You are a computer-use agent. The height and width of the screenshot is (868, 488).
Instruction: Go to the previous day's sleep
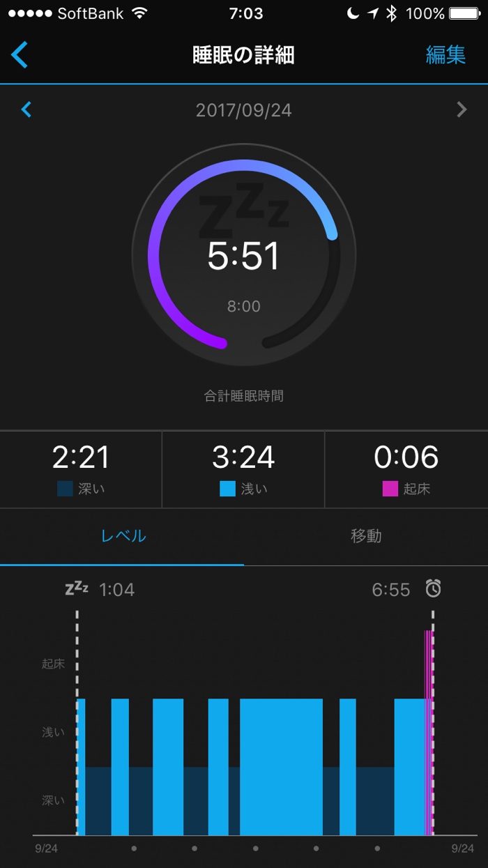pos(26,109)
